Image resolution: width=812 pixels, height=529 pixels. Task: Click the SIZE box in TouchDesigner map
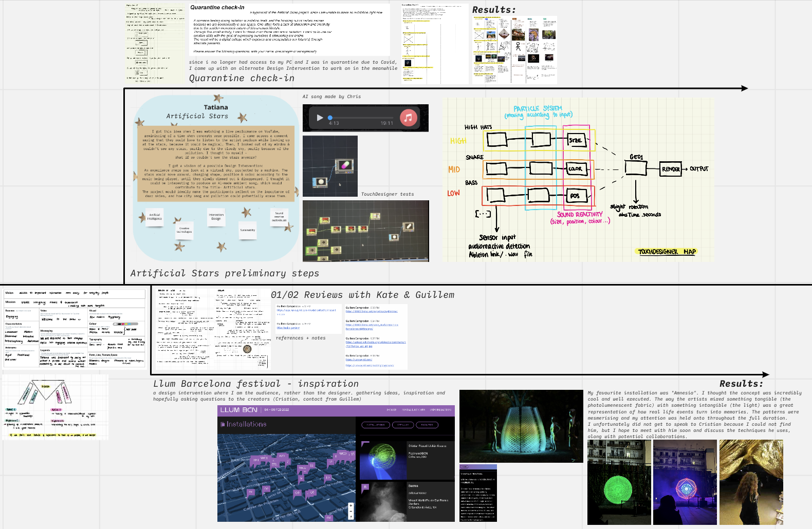(576, 140)
